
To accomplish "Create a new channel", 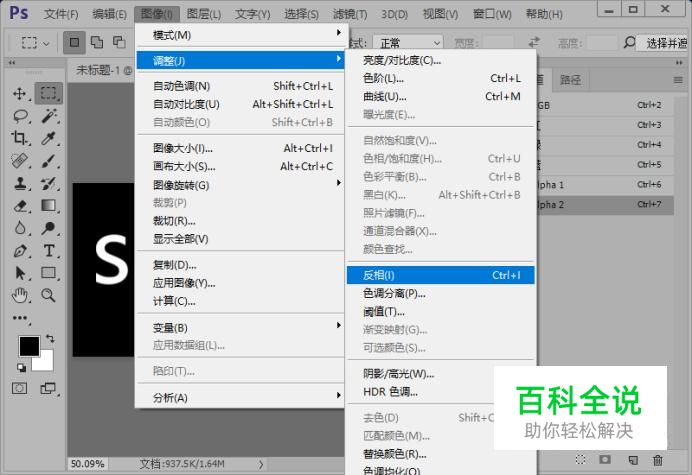I will pos(633,460).
